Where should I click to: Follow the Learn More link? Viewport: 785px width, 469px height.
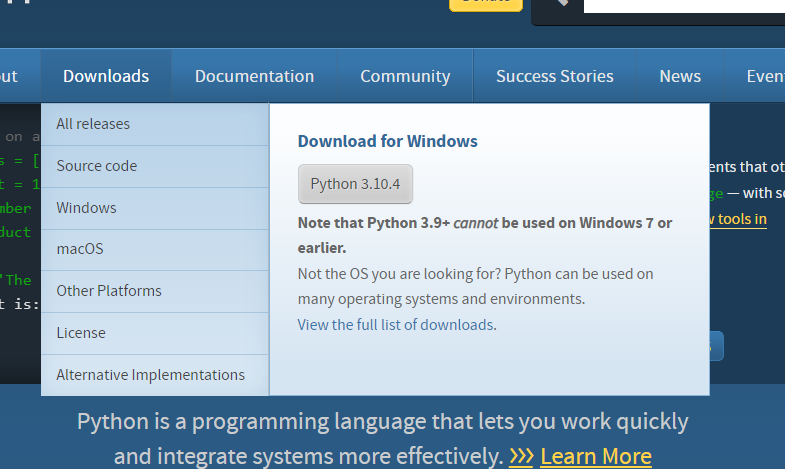coord(596,456)
